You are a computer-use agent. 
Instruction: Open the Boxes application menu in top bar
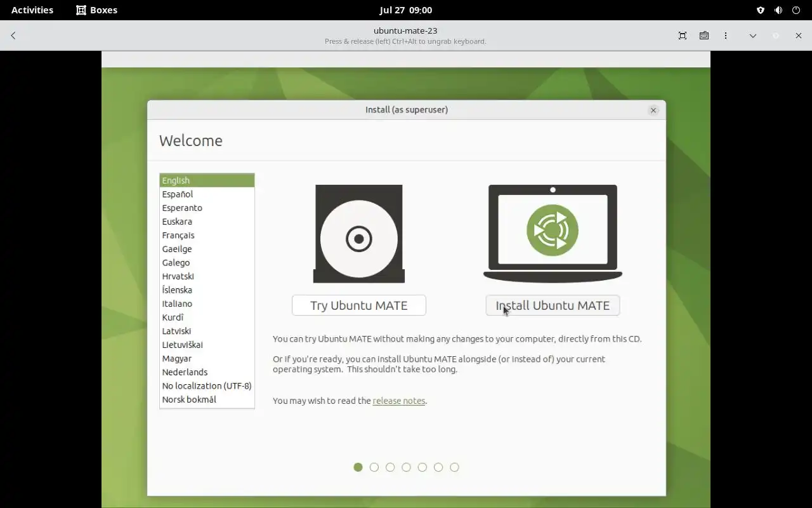click(x=97, y=10)
